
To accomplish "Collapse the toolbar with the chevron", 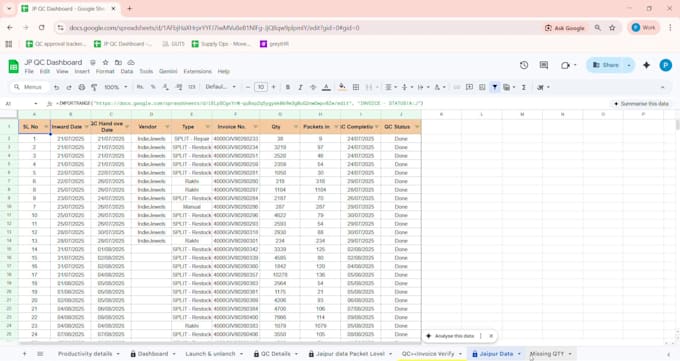I will tap(662, 87).
